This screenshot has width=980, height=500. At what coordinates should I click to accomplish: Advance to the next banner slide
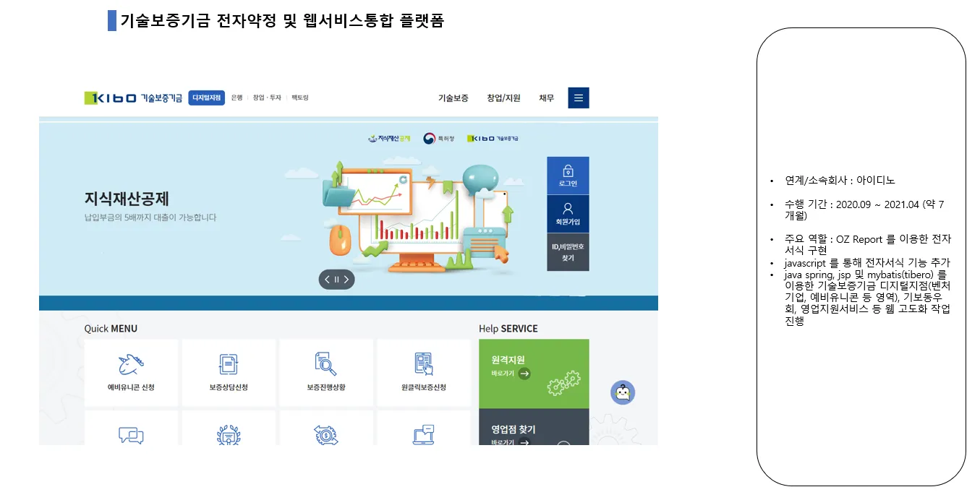[x=348, y=279]
